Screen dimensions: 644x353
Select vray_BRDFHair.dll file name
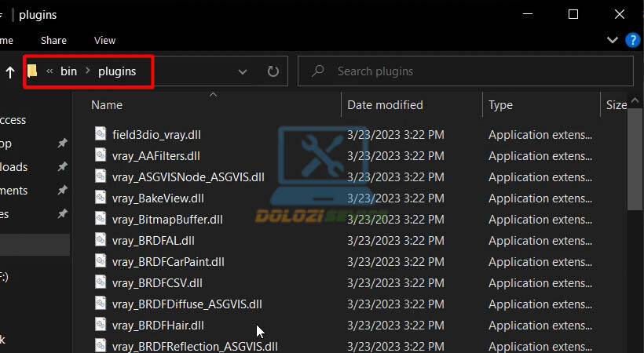tap(158, 326)
